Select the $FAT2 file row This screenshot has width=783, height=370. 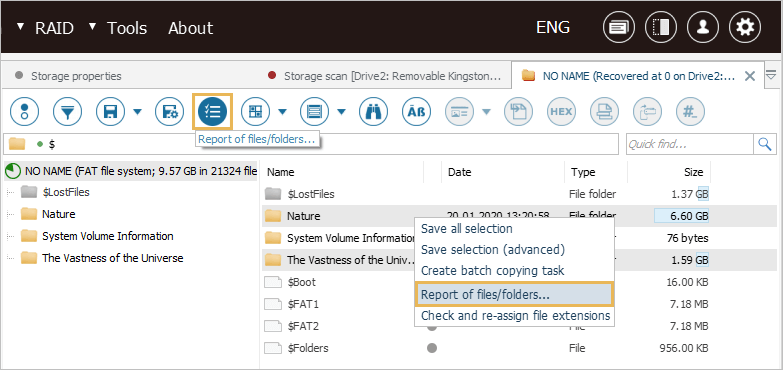point(519,326)
